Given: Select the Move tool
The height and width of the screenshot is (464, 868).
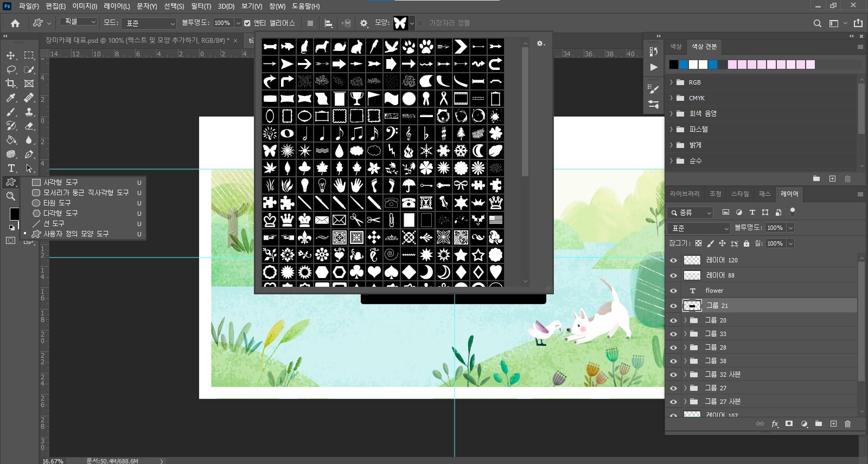Looking at the screenshot, I should click(x=10, y=55).
